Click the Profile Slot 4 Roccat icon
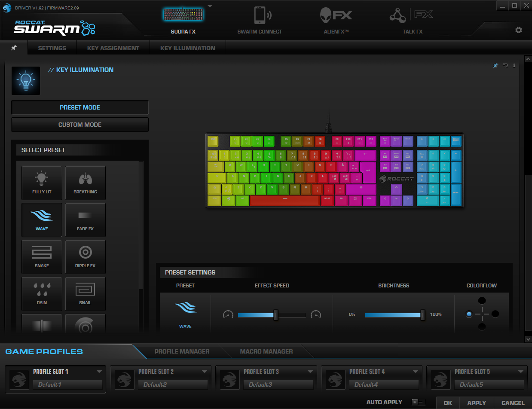This screenshot has height=409, width=532. (x=335, y=379)
